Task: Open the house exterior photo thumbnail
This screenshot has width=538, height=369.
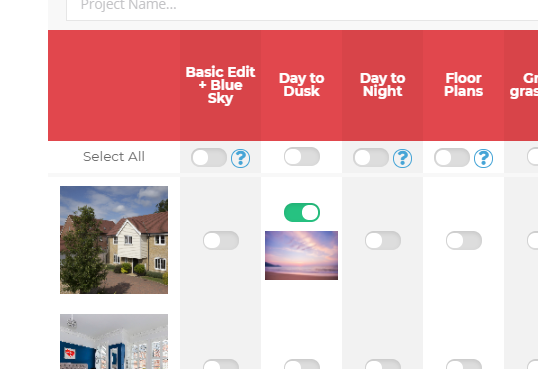Action: point(114,240)
